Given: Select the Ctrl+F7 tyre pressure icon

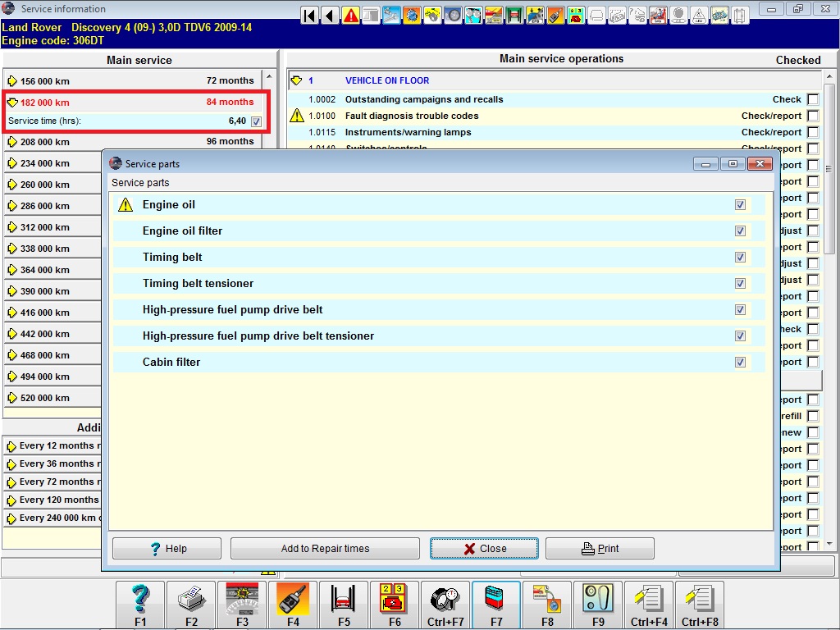Looking at the screenshot, I should tap(445, 605).
